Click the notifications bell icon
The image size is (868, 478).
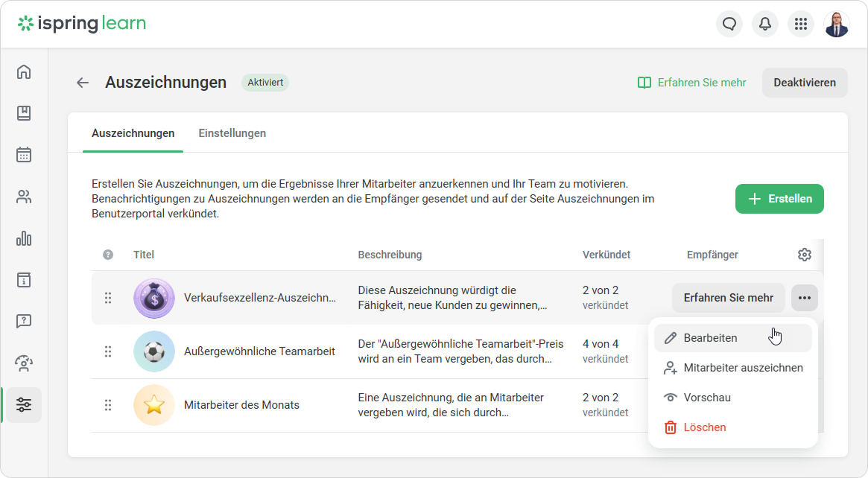pos(765,24)
